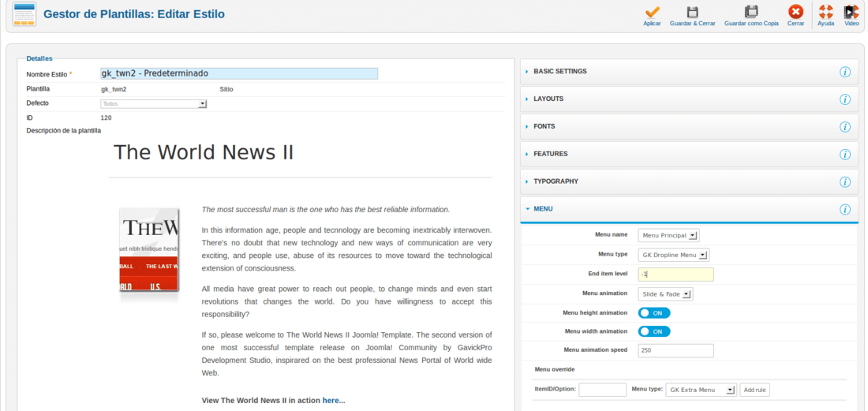Click the 'Menu override' label
Image resolution: width=868 pixels, height=411 pixels.
[554, 369]
